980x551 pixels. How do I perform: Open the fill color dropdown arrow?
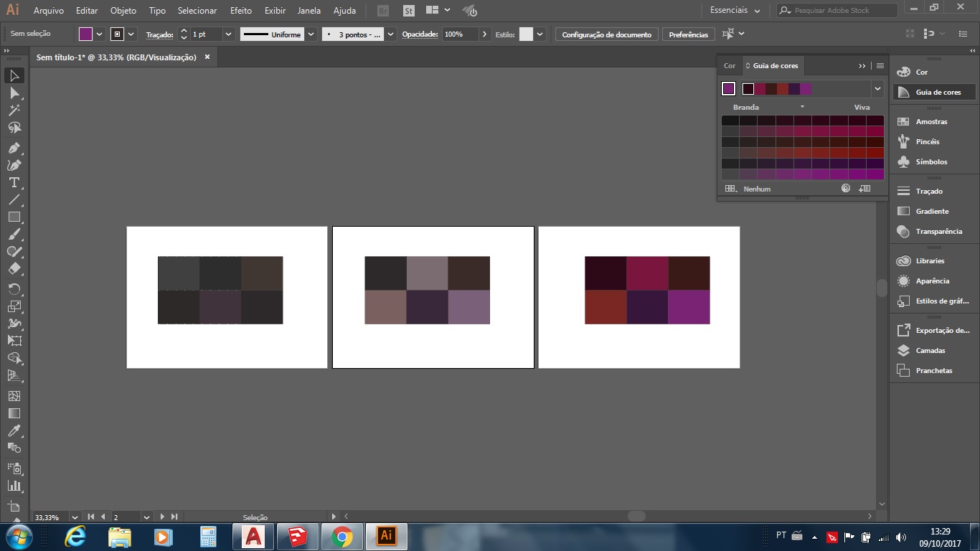click(x=99, y=34)
